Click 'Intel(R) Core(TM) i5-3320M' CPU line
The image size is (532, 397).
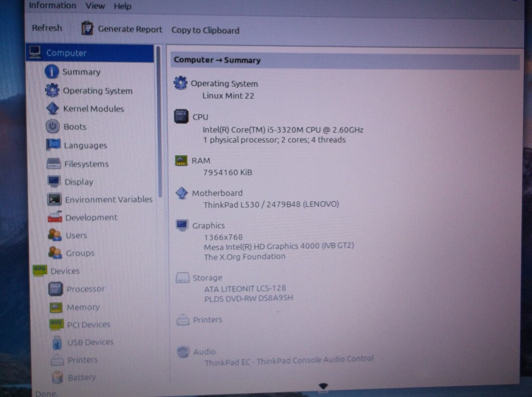click(x=283, y=130)
